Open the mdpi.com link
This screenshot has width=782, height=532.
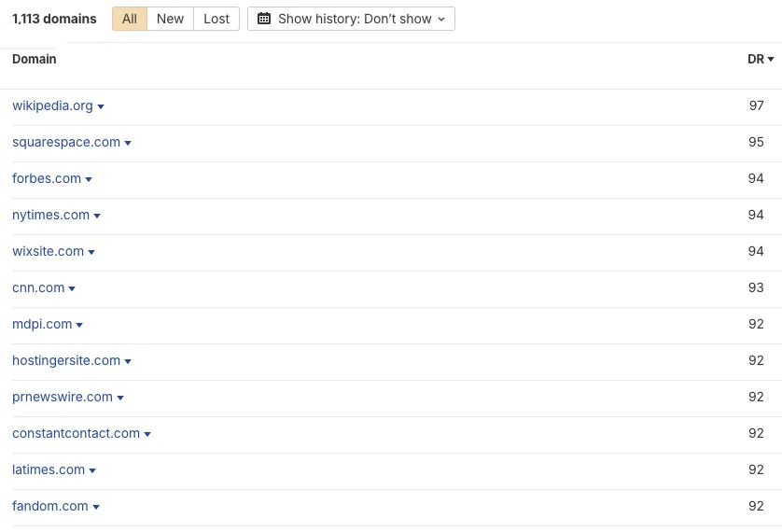(42, 324)
